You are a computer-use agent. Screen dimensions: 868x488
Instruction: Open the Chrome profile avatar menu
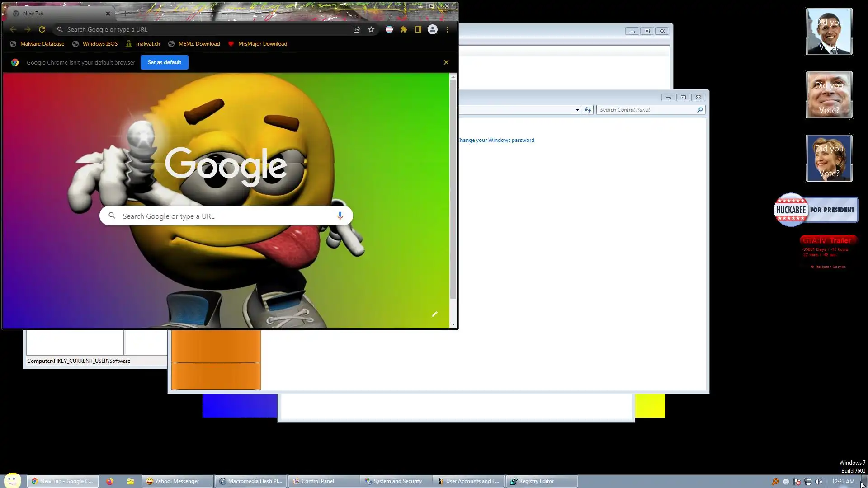[433, 29]
